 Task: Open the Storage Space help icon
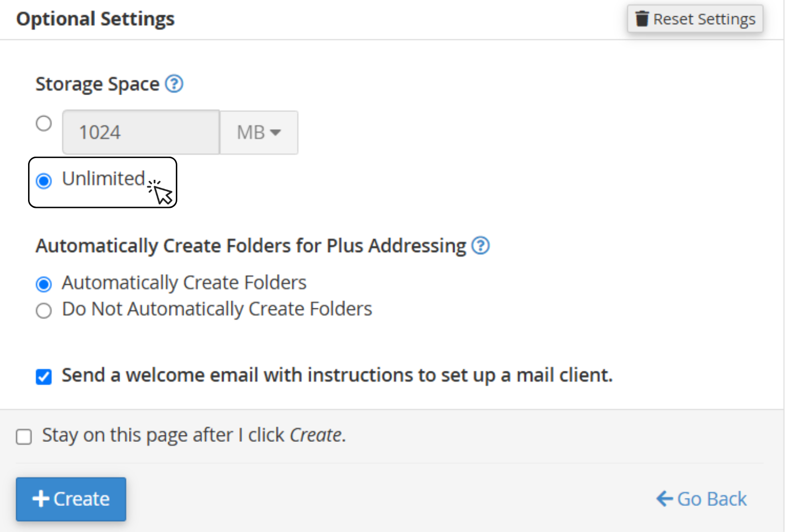coord(174,84)
